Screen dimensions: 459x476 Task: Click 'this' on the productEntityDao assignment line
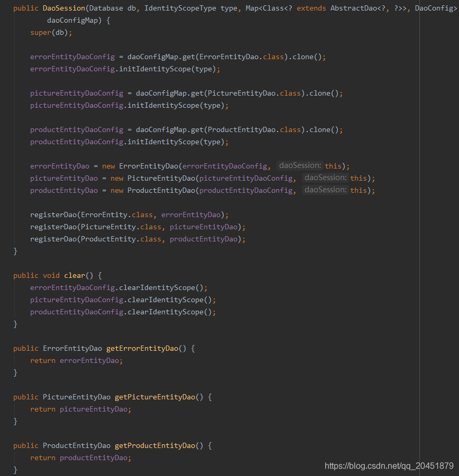pos(359,190)
